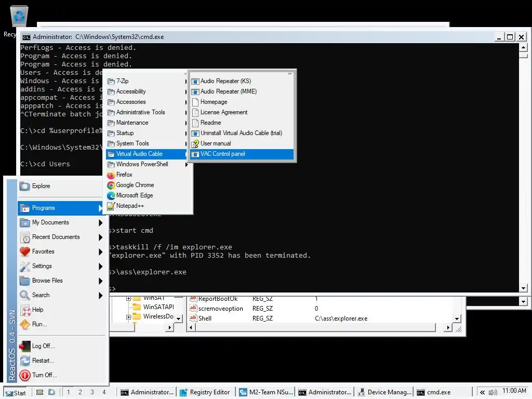This screenshot has height=399, width=532.
Task: Expand the WirelessDo registry tree node
Action: coord(129,317)
